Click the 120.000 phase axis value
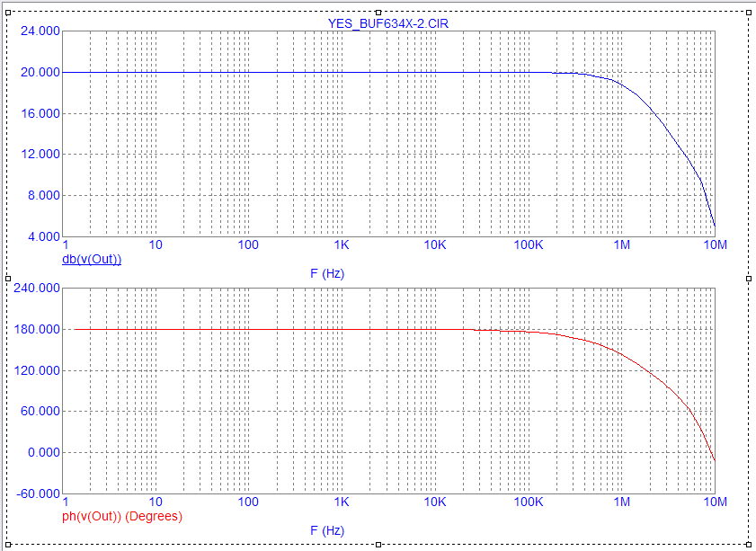 coord(37,370)
